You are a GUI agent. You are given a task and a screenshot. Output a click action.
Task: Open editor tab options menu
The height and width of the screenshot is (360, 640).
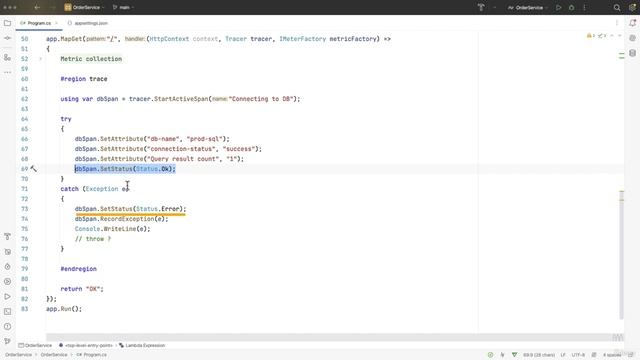[617, 23]
